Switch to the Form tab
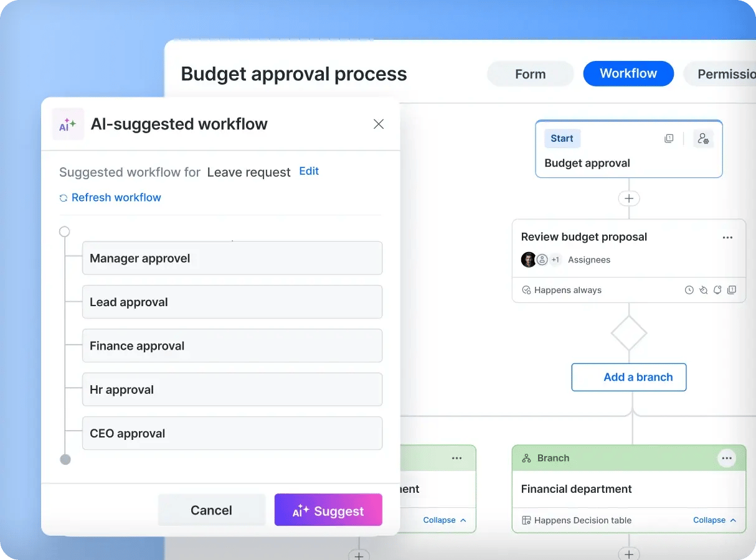The width and height of the screenshot is (756, 560). (x=530, y=73)
